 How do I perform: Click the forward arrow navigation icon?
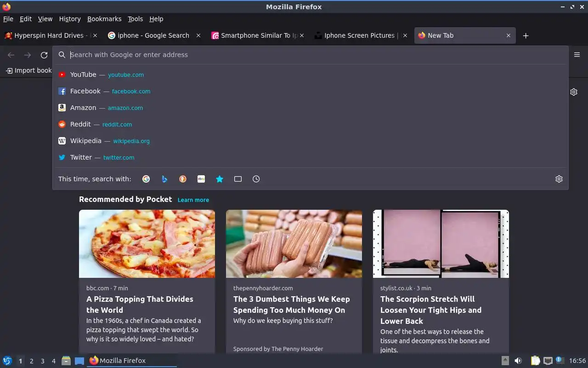28,55
